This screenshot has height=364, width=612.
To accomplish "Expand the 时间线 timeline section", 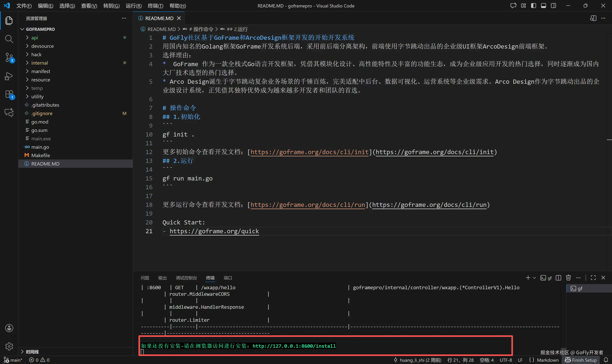I will pos(32,352).
